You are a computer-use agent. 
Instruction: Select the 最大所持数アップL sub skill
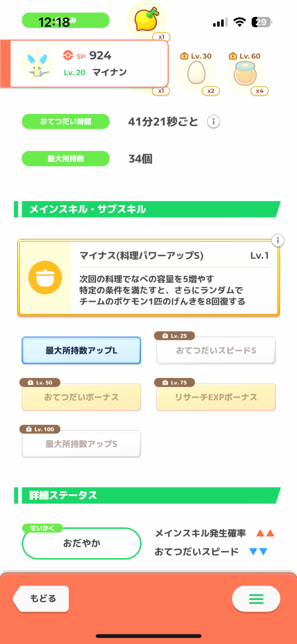point(81,350)
